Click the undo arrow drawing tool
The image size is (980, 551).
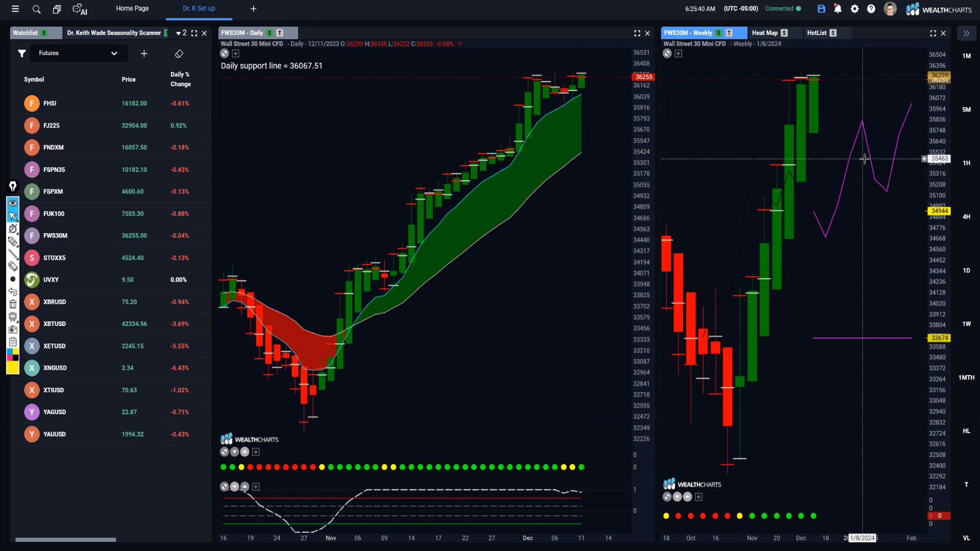pos(13,292)
